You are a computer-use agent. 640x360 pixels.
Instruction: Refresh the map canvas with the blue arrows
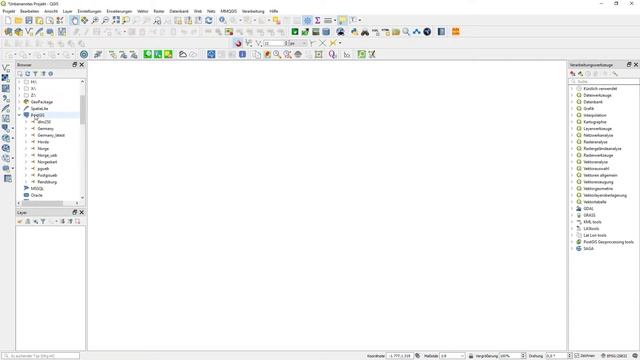pyautogui.click(x=209, y=20)
